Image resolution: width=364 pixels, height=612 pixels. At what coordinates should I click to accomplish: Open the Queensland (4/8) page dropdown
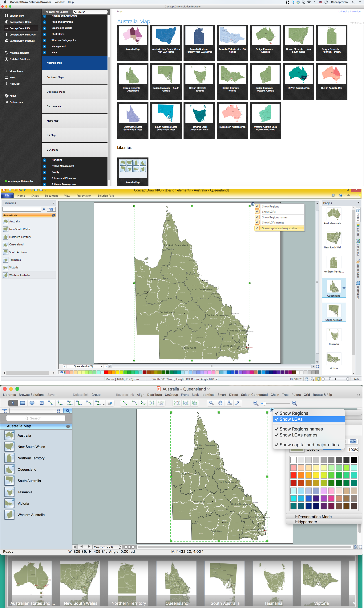coord(101,366)
